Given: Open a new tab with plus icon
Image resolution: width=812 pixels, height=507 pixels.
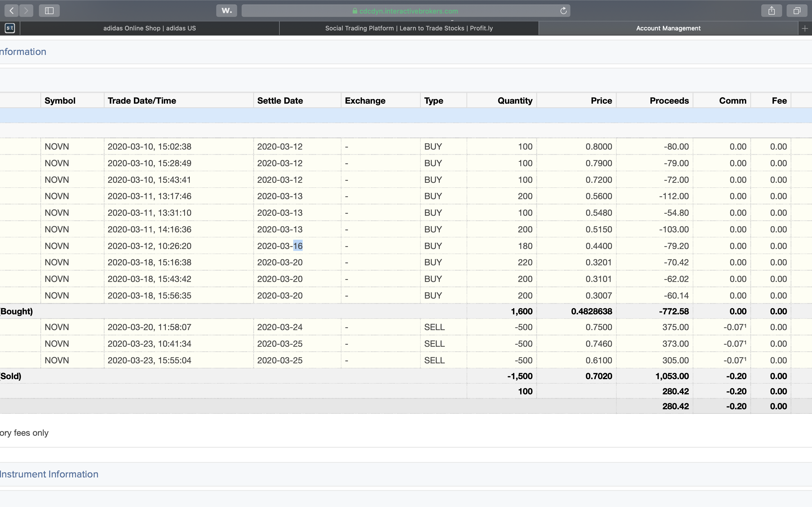Looking at the screenshot, I should [x=805, y=28].
